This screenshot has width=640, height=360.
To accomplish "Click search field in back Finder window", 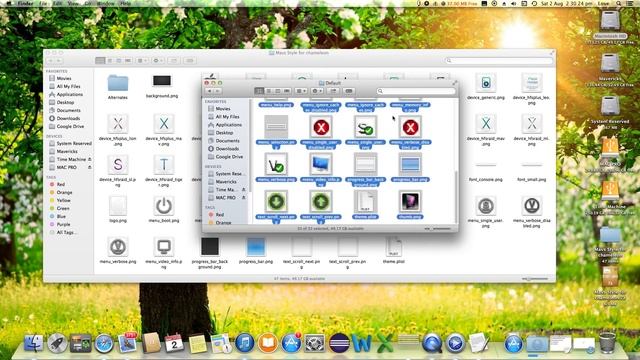I will 499,60.
